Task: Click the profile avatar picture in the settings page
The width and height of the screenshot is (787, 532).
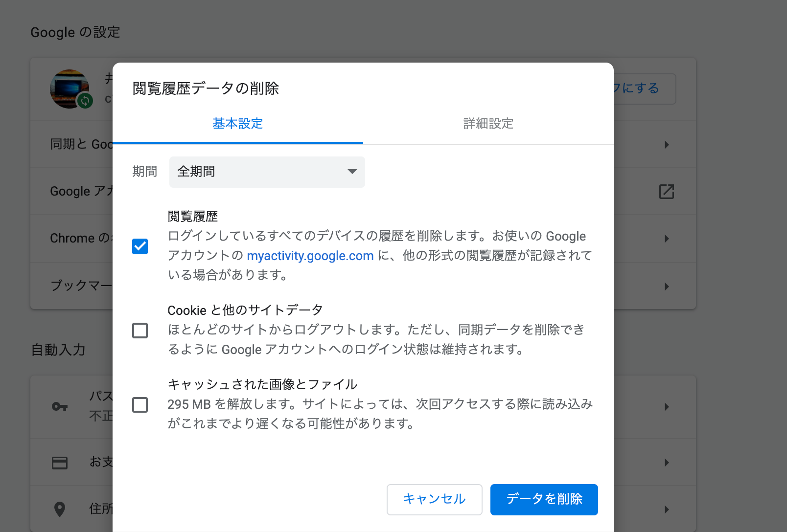Action: [69, 89]
